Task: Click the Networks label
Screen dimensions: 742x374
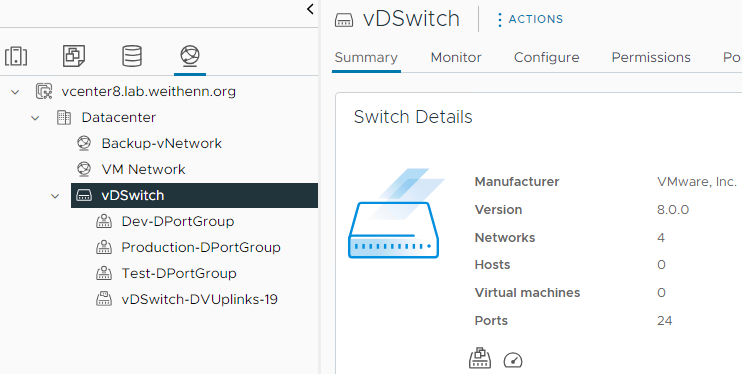Action: (x=505, y=238)
